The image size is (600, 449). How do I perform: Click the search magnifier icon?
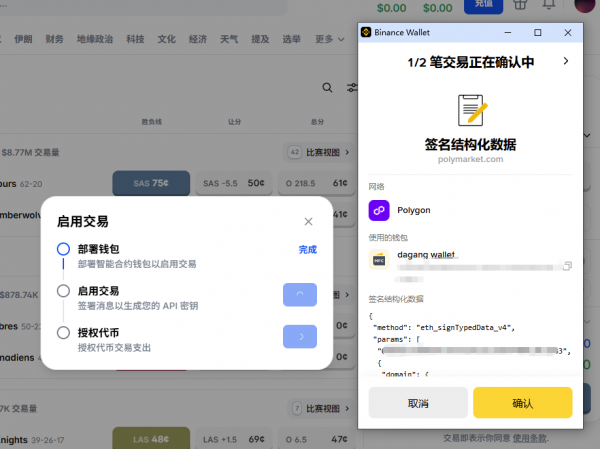pos(327,88)
